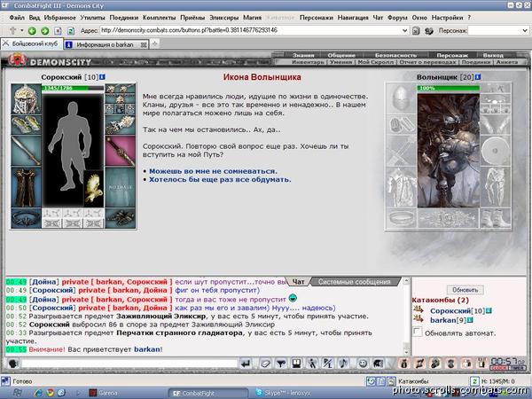Click the money bag icon on bottom bar
The image size is (532, 399).
click(x=403, y=364)
